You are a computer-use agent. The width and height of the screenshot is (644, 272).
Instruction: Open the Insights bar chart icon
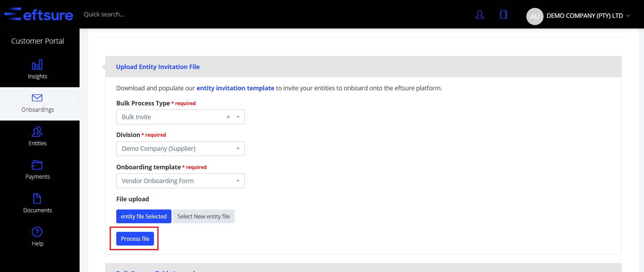(37, 65)
